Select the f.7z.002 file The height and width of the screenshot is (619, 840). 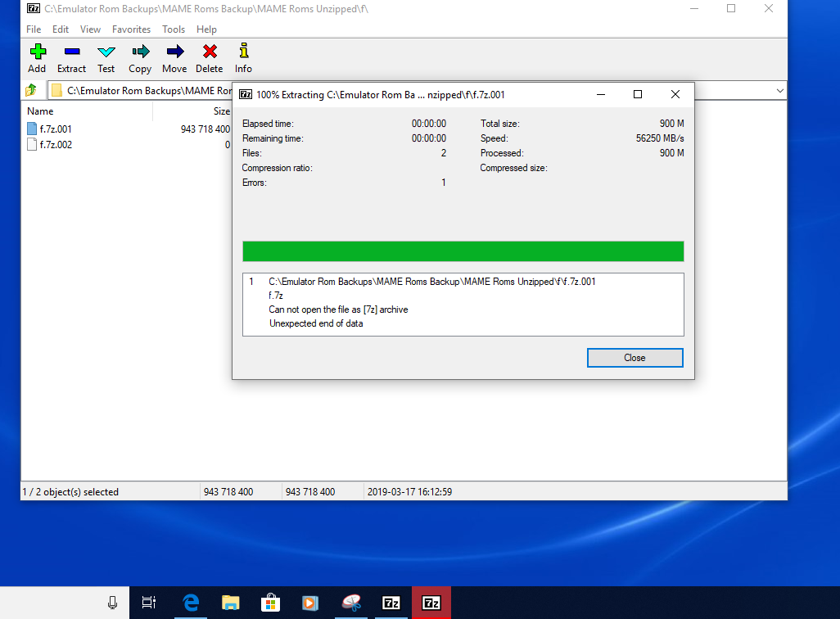click(x=56, y=145)
